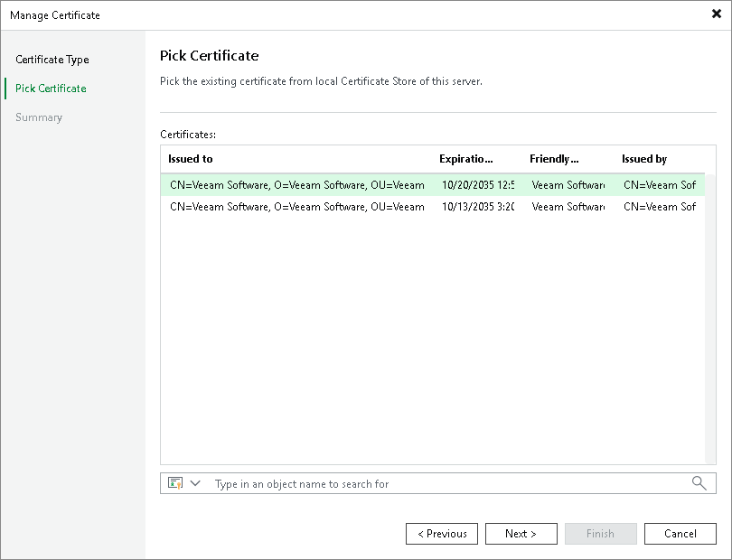Viewport: 732px width, 560px height.
Task: Click the magnifier icon to start searching
Action: 699,483
